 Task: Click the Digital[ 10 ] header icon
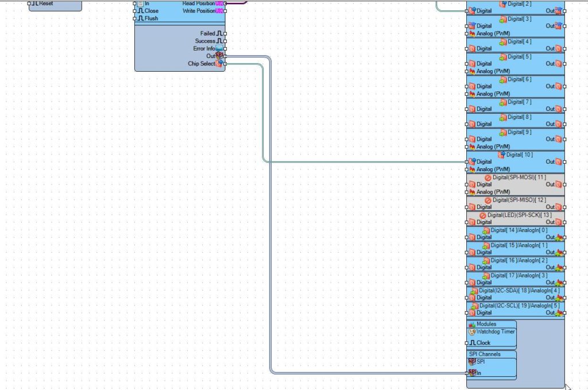(502, 155)
